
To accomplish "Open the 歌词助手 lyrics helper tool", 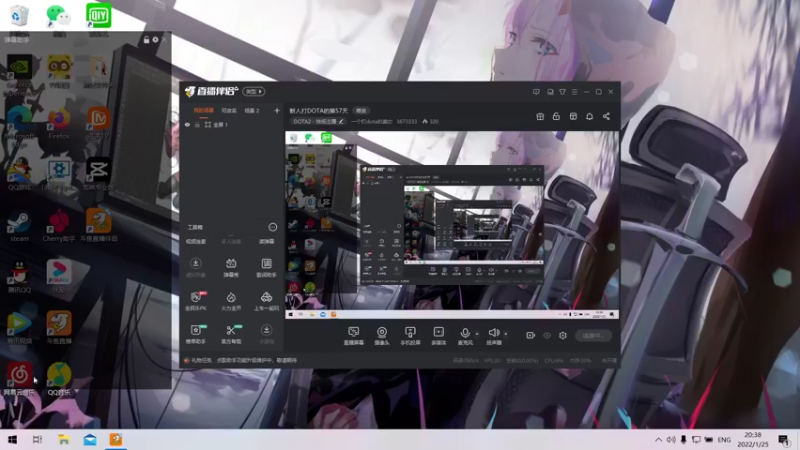I will pyautogui.click(x=266, y=267).
